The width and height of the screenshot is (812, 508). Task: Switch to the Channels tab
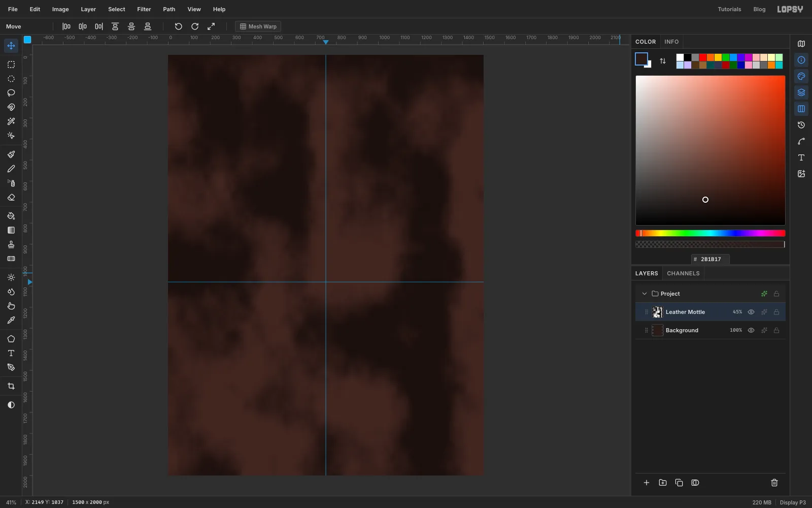(683, 273)
